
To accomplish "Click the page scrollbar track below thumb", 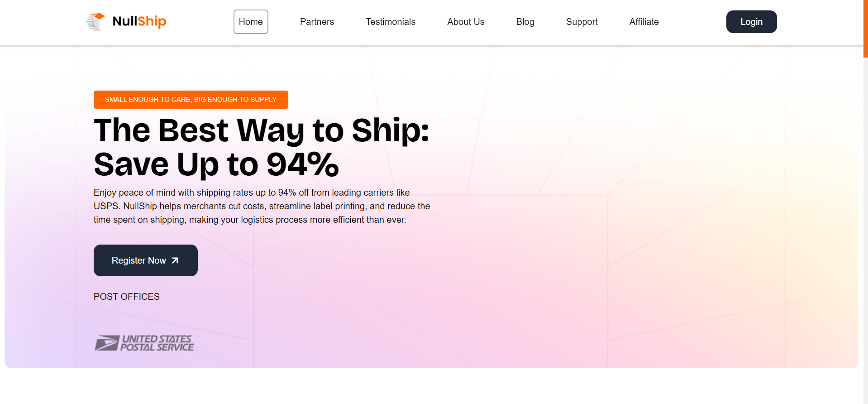I will [865, 231].
